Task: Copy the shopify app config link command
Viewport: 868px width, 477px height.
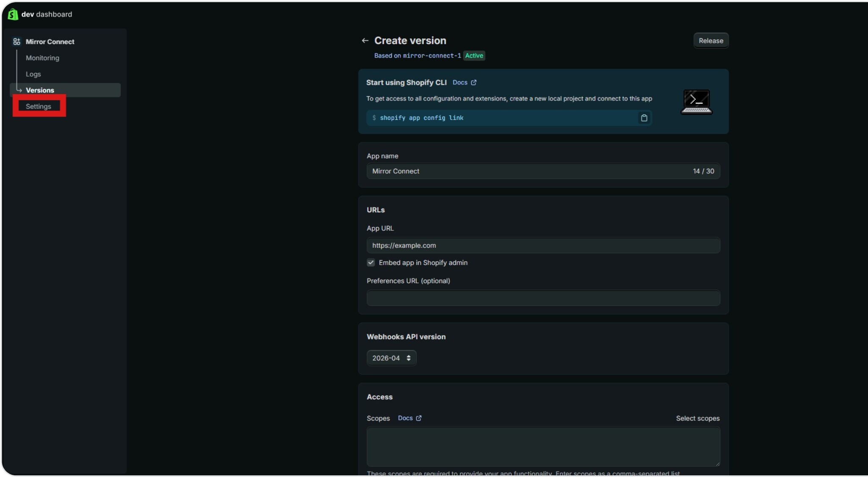Action: pyautogui.click(x=644, y=118)
